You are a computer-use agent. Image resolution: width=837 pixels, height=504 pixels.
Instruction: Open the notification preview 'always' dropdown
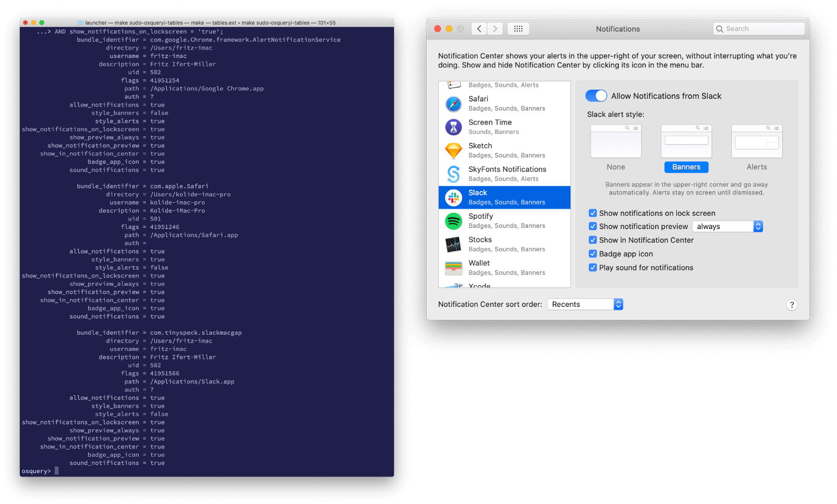coord(727,227)
